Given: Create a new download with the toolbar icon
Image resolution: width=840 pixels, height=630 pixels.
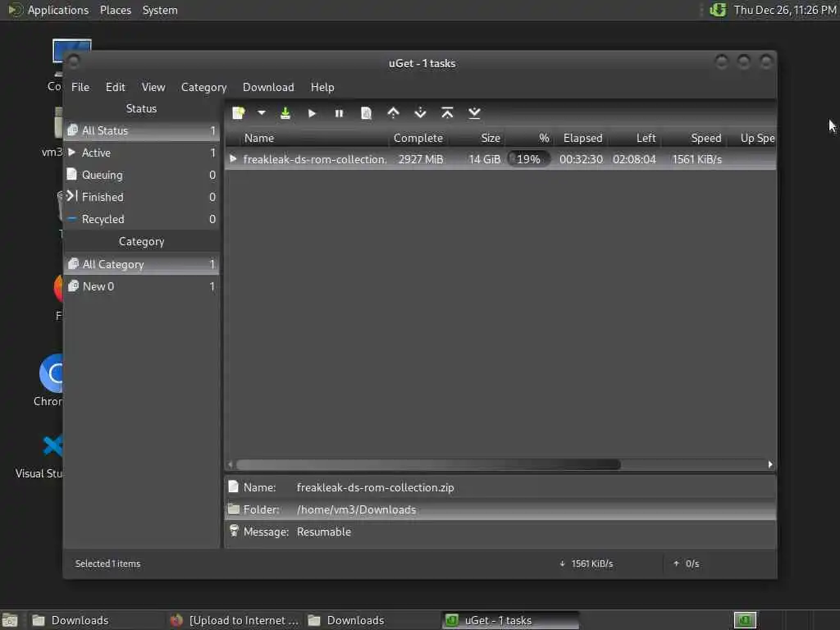Looking at the screenshot, I should (239, 113).
